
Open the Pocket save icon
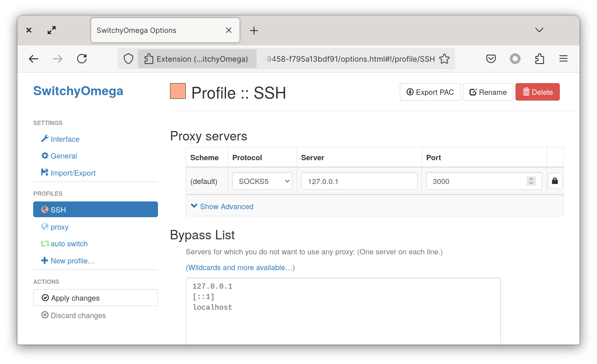click(491, 59)
